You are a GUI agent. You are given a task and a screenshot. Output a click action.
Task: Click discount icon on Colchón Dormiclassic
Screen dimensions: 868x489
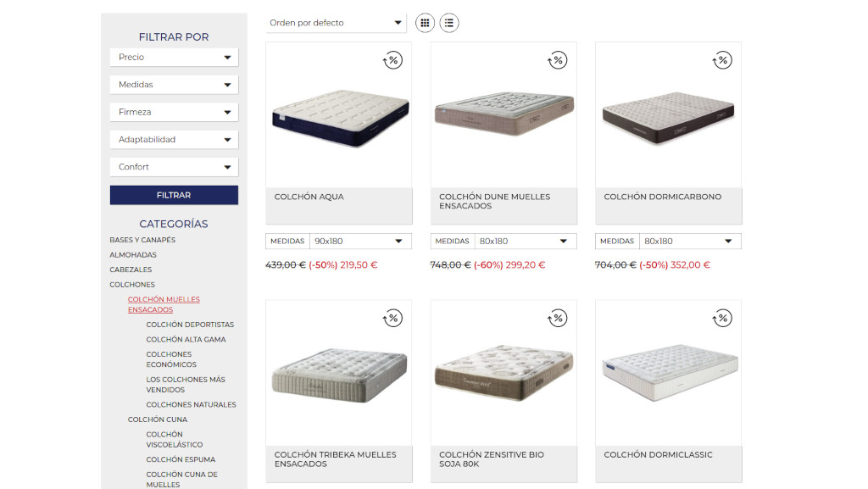coord(722,318)
